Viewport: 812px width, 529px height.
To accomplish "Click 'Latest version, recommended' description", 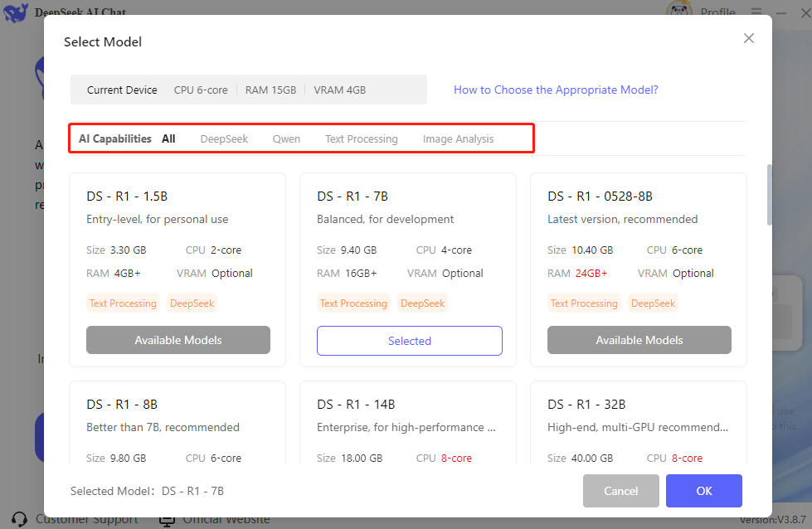I will pyautogui.click(x=622, y=219).
